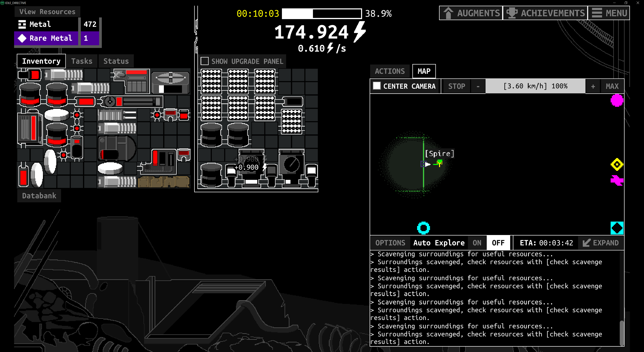Select the Rare Metal resource row
The width and height of the screenshot is (644, 352).
click(57, 38)
